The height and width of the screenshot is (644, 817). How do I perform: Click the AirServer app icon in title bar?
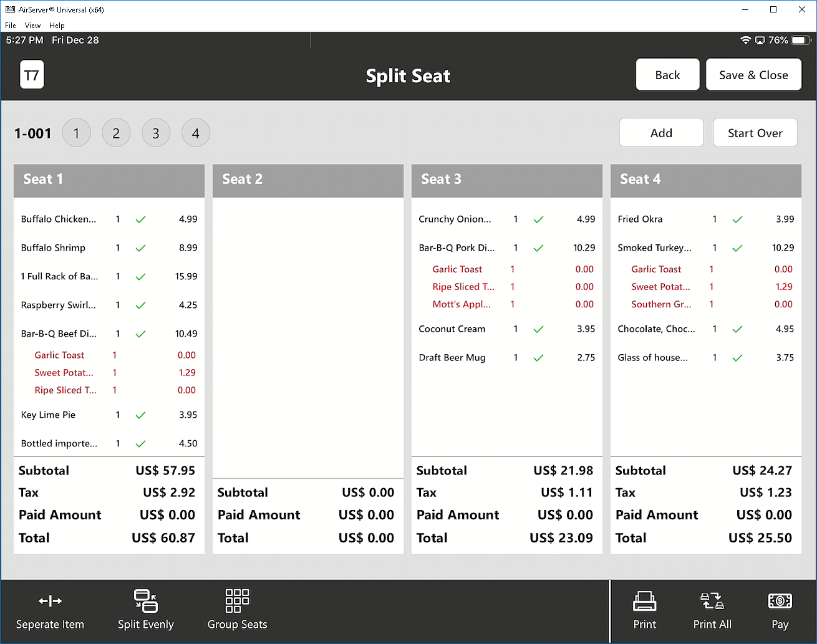pos(10,9)
